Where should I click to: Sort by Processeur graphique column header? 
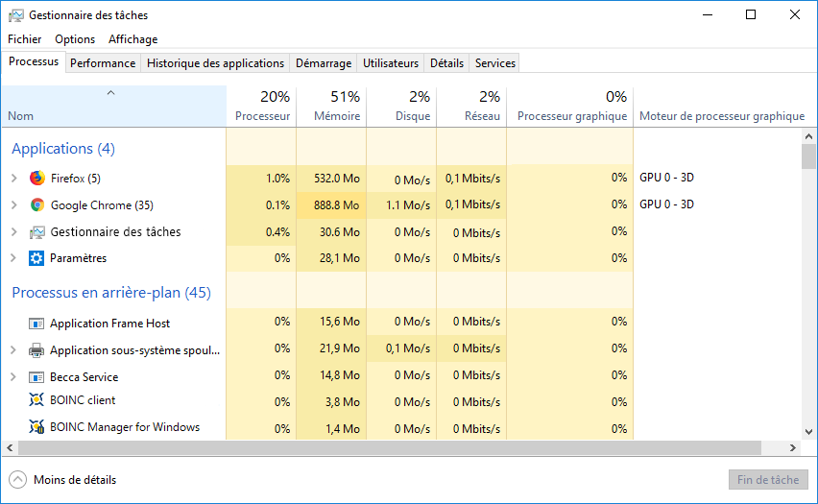570,107
